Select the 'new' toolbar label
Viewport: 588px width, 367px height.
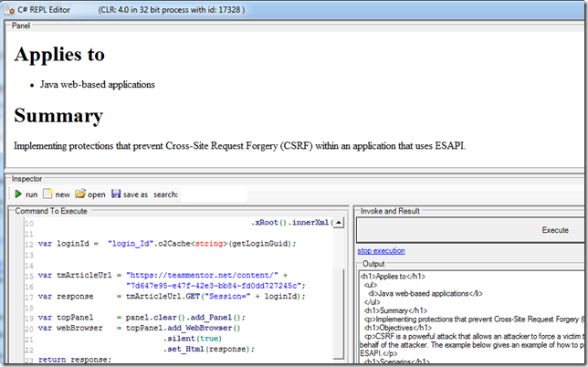pos(62,194)
